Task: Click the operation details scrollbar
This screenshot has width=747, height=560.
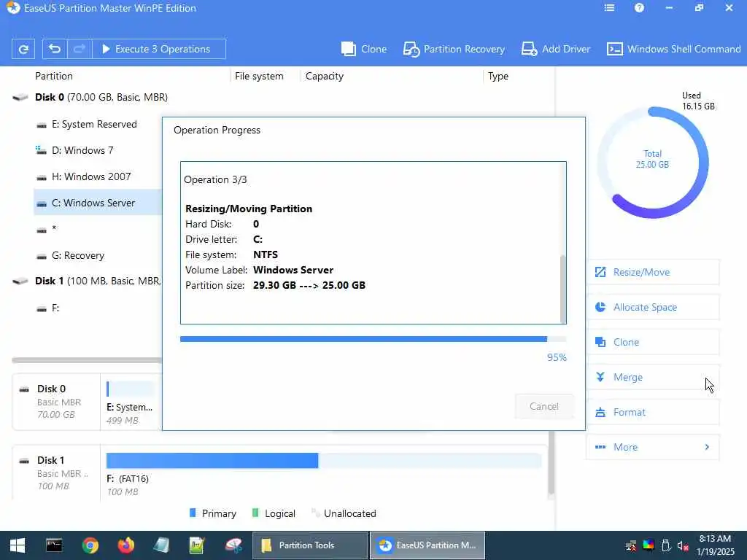Action: tap(562, 289)
